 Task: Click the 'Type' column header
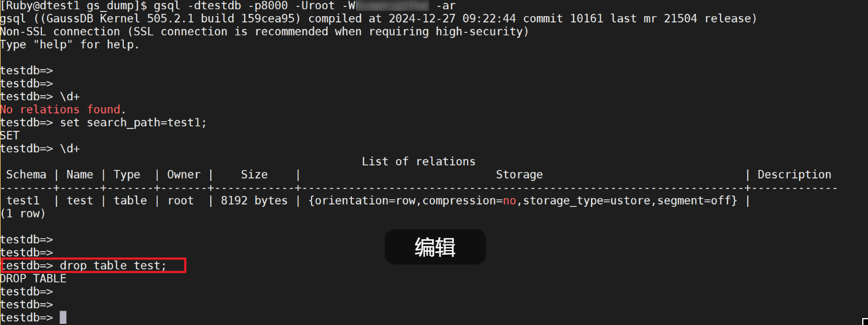127,175
